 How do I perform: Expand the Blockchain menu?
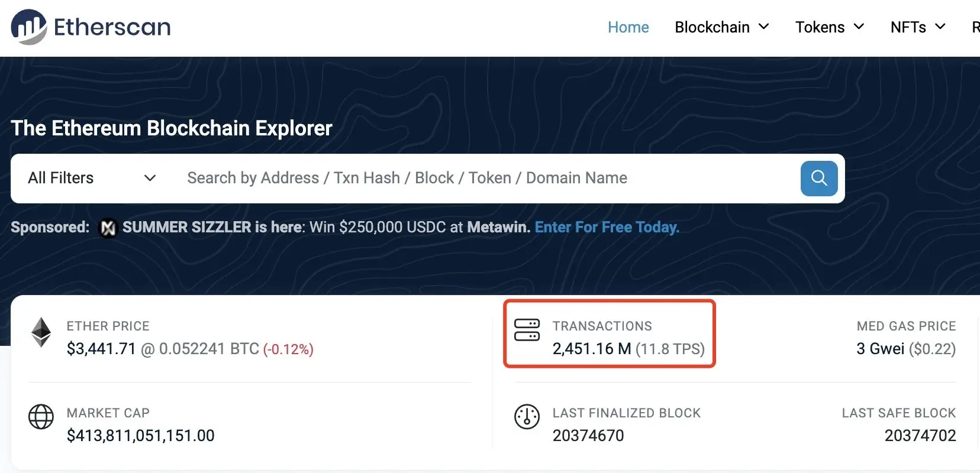[721, 27]
